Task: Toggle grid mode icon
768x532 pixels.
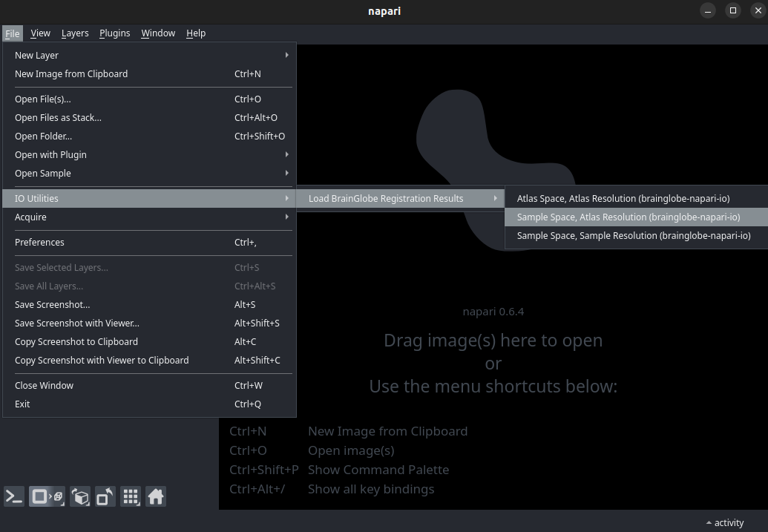Action: [131, 496]
